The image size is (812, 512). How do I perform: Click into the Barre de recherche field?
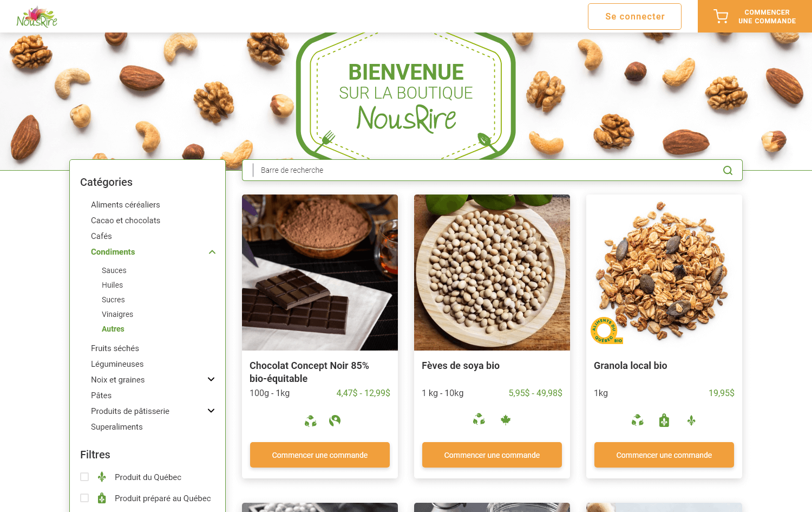492,170
